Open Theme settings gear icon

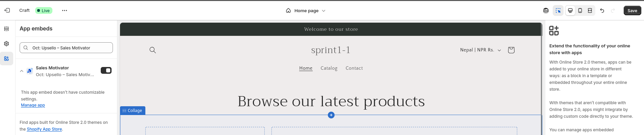point(6,44)
